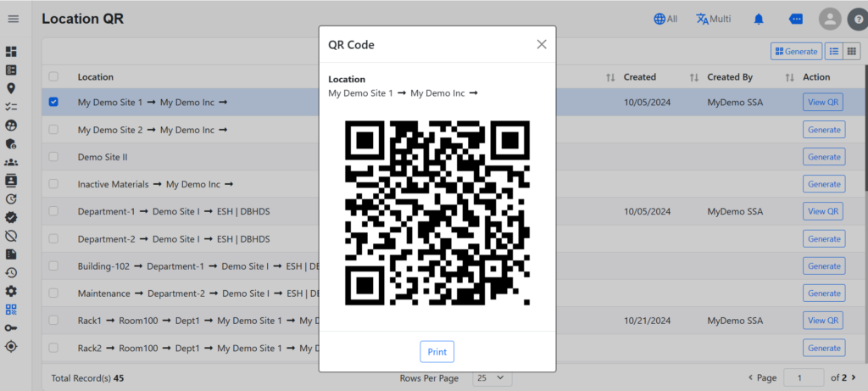
Task: Click the target crosshair sidebar icon
Action: coord(11,347)
